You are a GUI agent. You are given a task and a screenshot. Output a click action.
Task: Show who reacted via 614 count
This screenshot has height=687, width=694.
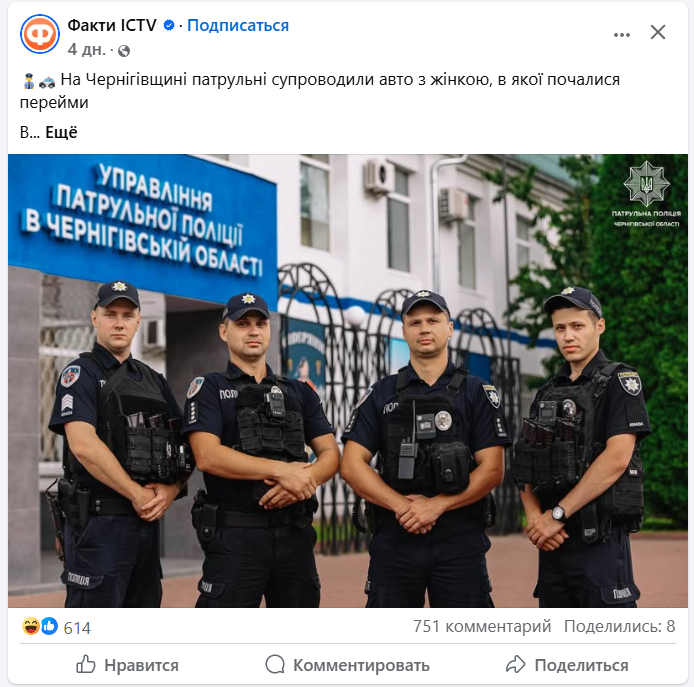77,628
